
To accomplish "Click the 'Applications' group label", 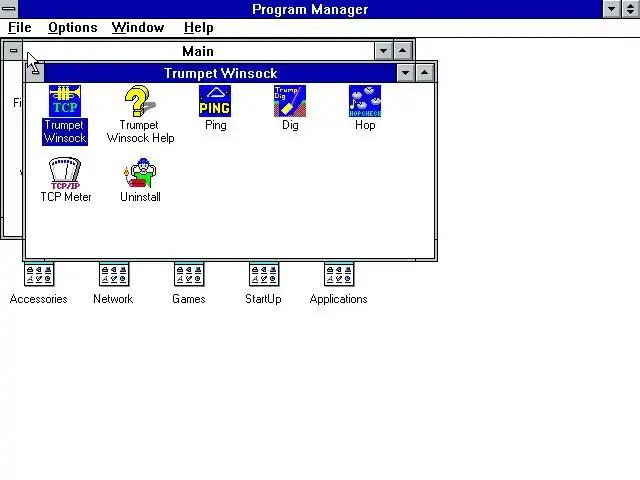I will click(x=338, y=299).
